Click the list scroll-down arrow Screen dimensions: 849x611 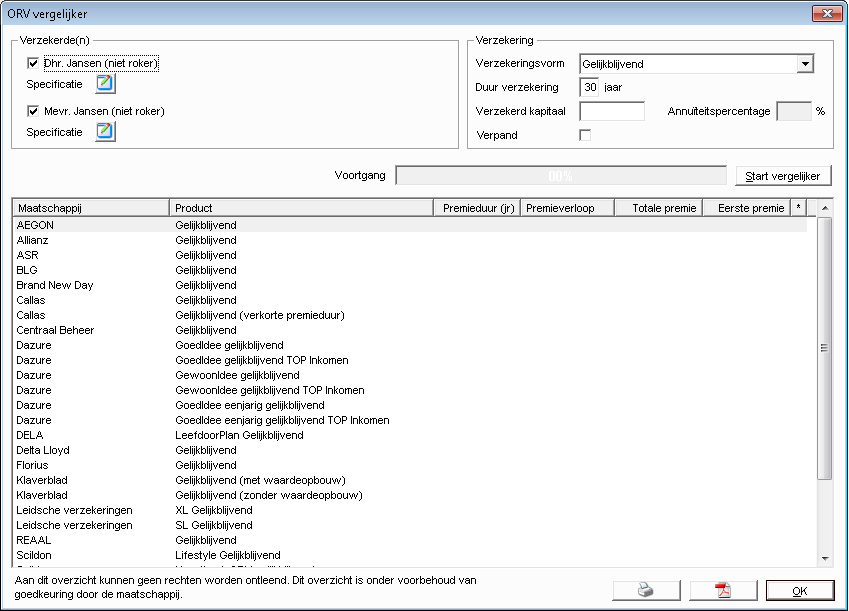[x=825, y=558]
